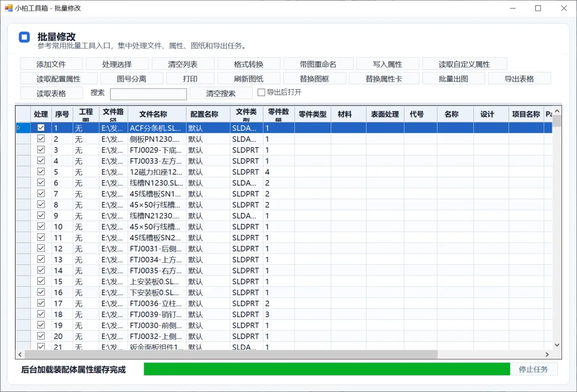Viewport: 577px width, 392px height.
Task: Open 格式转换 tool
Action: point(249,64)
